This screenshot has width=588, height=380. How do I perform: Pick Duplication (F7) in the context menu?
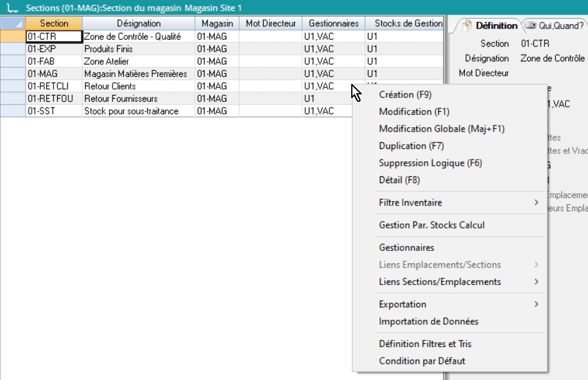coord(411,146)
